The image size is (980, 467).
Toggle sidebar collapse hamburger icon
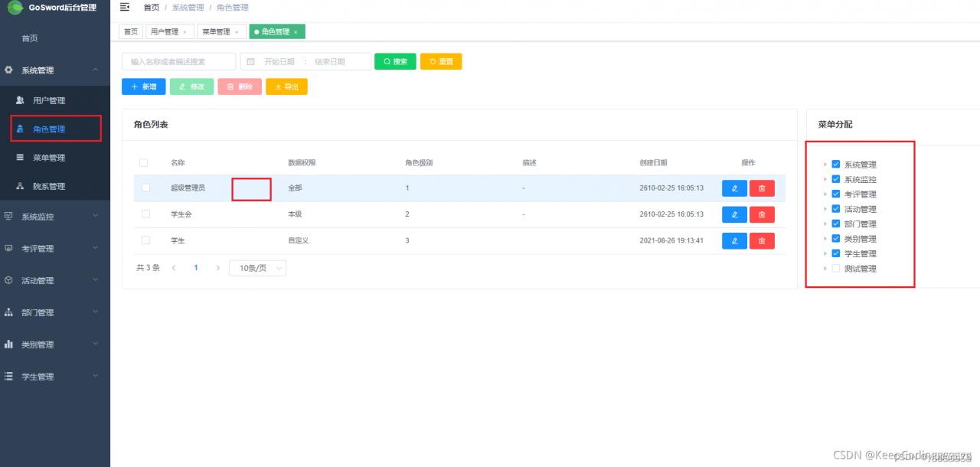(x=125, y=7)
